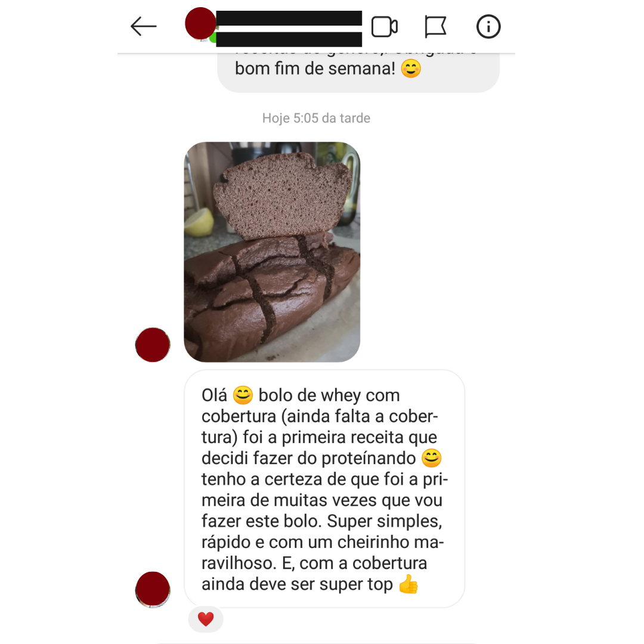644x644 pixels.
Task: Open the profile picture in the chat header
Action: (x=200, y=23)
